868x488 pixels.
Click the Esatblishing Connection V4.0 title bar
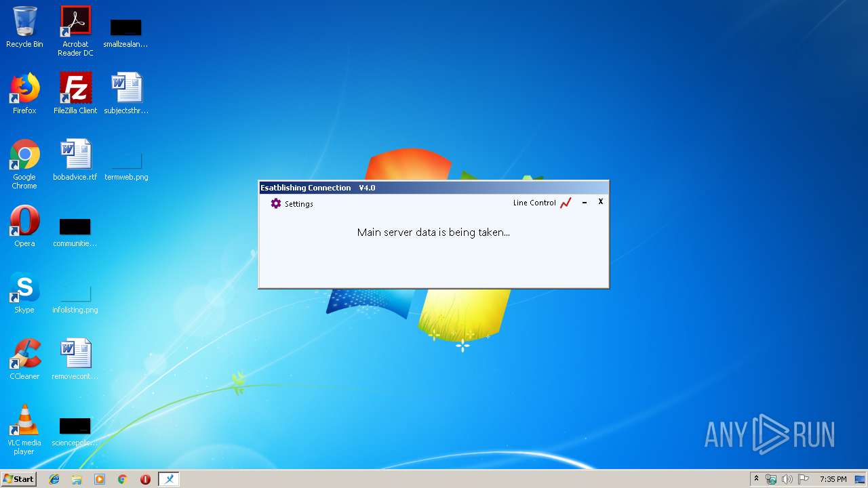[x=433, y=188]
